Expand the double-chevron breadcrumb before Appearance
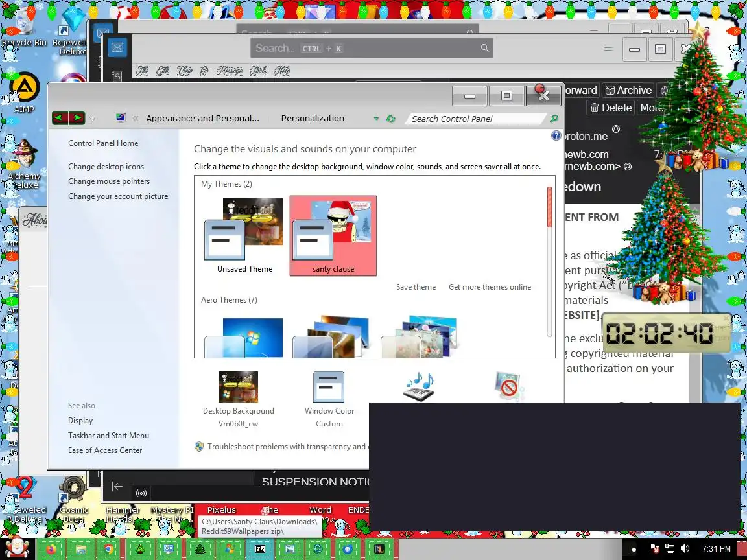This screenshot has height=560, width=747. click(136, 119)
